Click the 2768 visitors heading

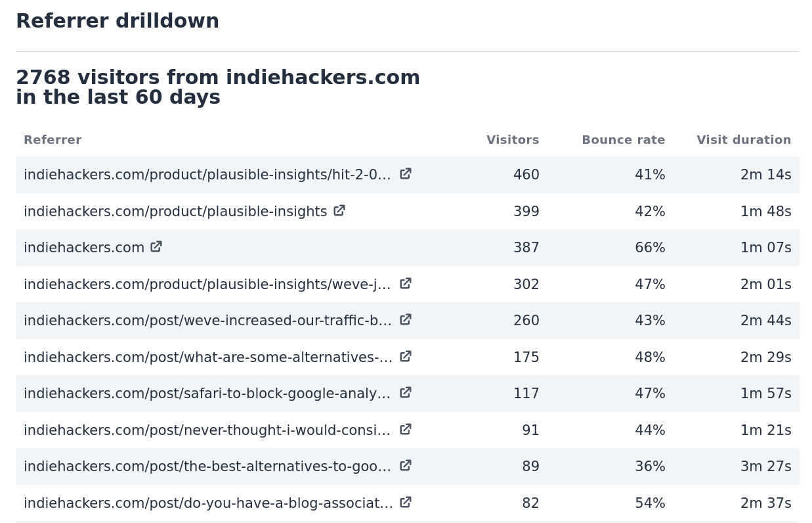(218, 87)
